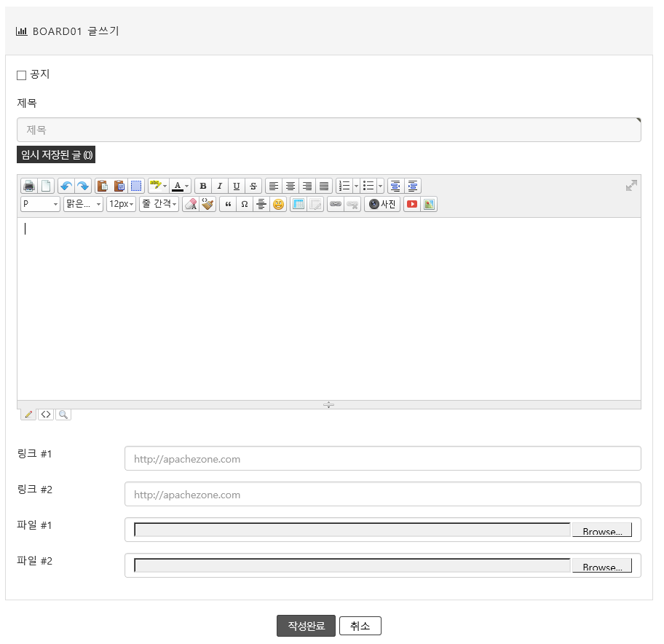This screenshot has width=664, height=644.
Task: Open the highlight color dropdown arrow
Action: tap(165, 186)
